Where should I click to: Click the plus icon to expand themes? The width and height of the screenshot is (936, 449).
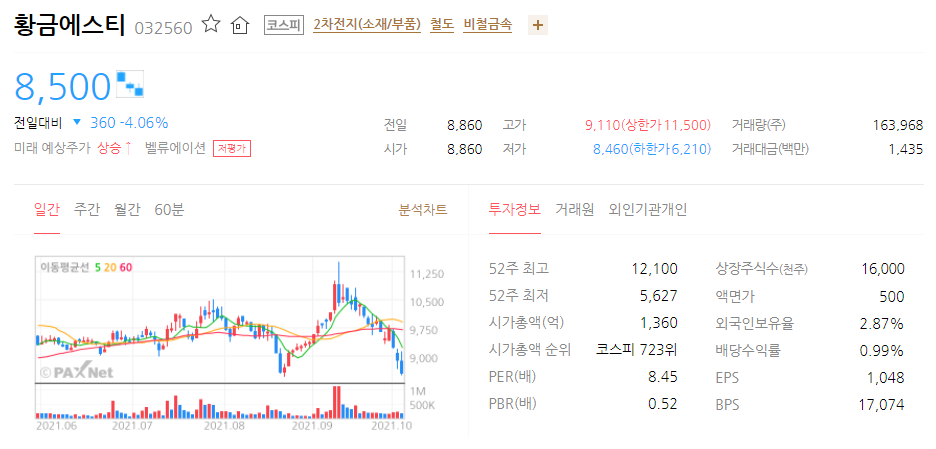(538, 25)
